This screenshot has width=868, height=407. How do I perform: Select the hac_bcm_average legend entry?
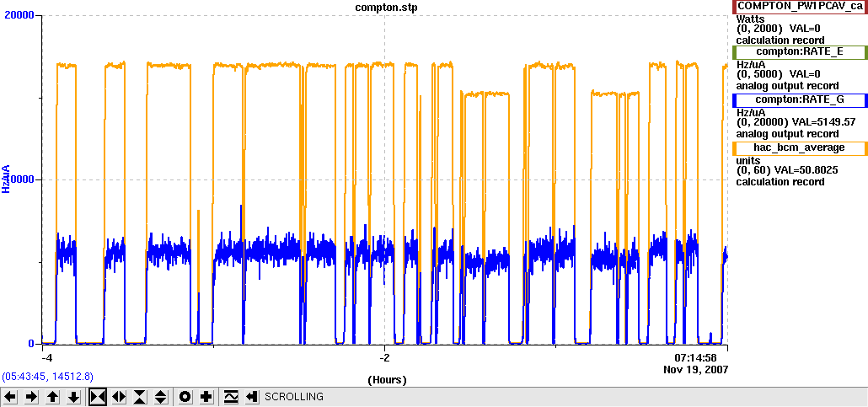click(800, 147)
